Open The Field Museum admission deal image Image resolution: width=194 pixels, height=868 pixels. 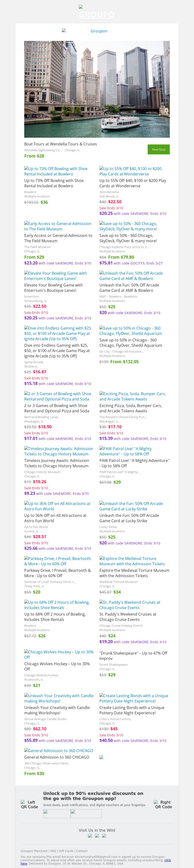click(x=57, y=226)
